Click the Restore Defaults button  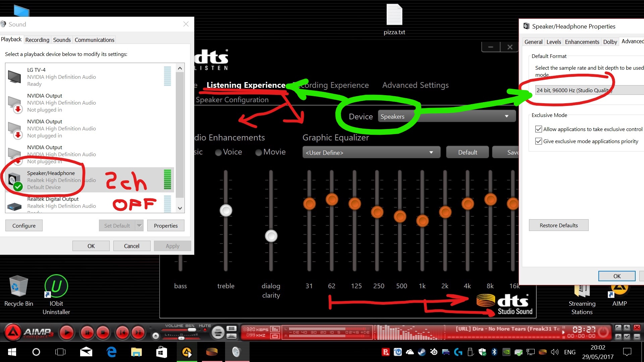click(558, 225)
